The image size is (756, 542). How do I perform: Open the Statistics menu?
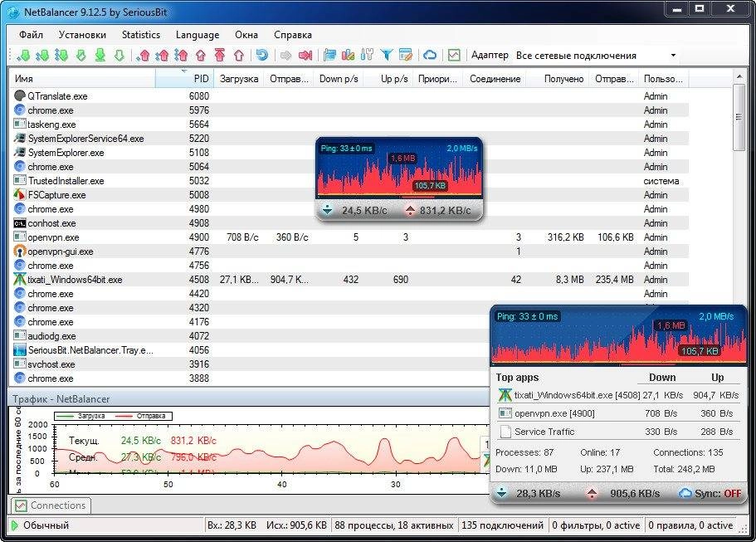coord(141,35)
